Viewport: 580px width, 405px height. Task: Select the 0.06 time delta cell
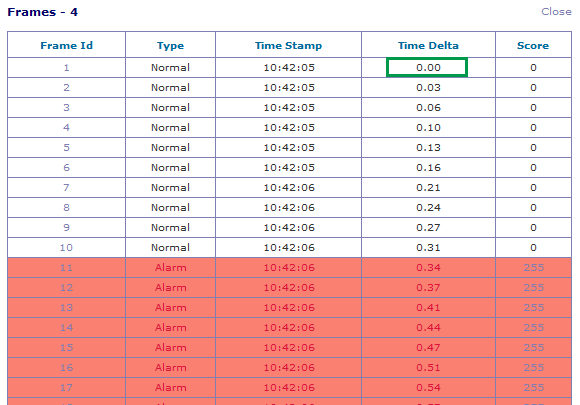click(428, 108)
